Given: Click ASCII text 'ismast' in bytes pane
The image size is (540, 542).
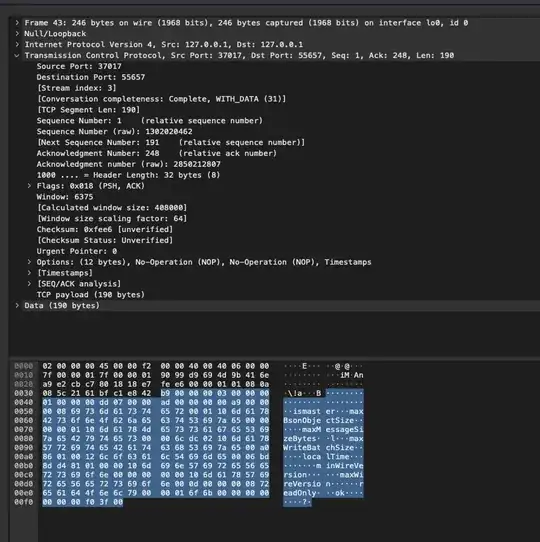Looking at the screenshot, I should pyautogui.click(x=307, y=411).
